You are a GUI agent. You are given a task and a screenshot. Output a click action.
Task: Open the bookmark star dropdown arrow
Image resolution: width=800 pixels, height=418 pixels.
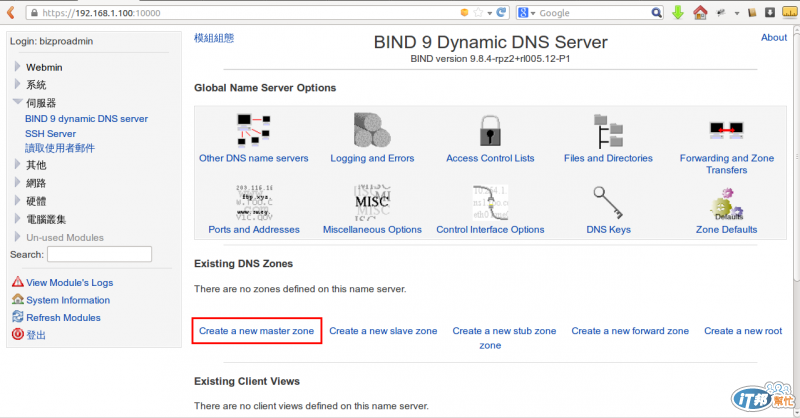(489, 13)
